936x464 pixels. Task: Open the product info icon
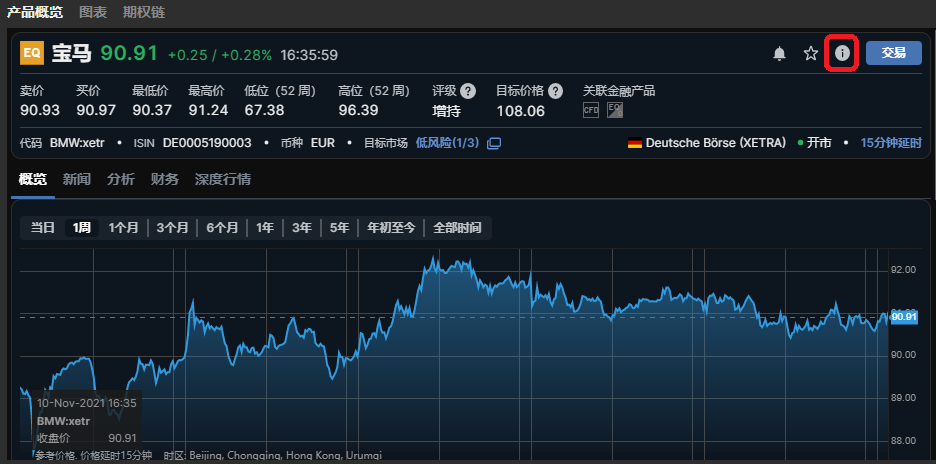coord(842,53)
